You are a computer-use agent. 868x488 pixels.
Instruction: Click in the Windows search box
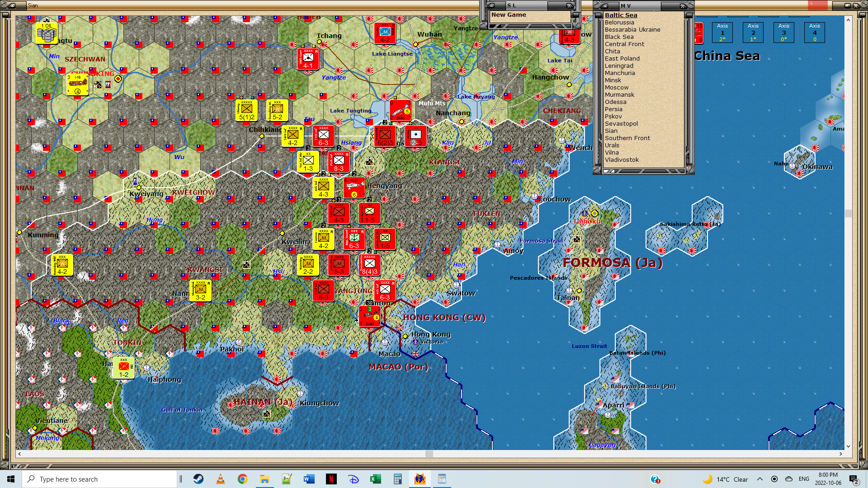point(99,479)
